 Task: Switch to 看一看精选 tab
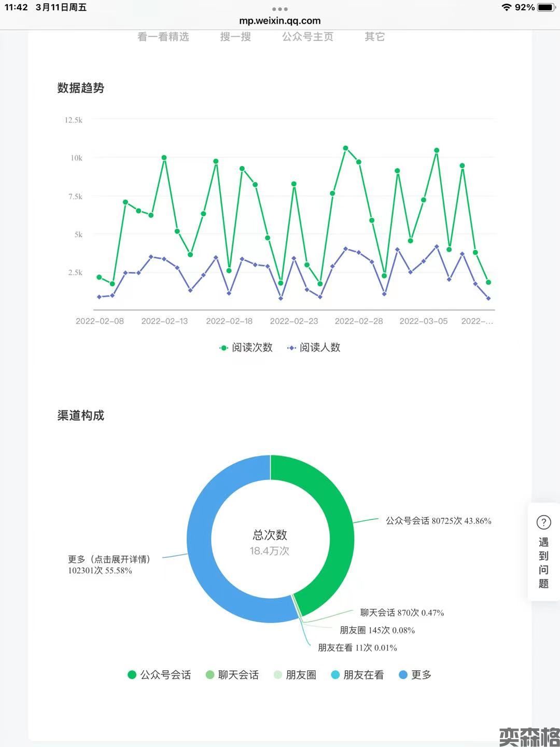point(163,37)
